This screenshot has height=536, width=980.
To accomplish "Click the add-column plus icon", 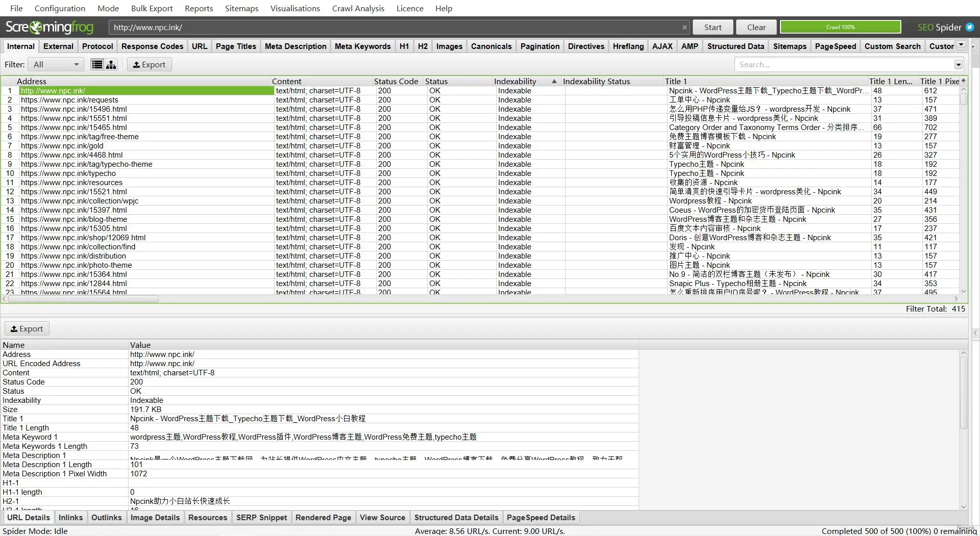I will click(963, 81).
